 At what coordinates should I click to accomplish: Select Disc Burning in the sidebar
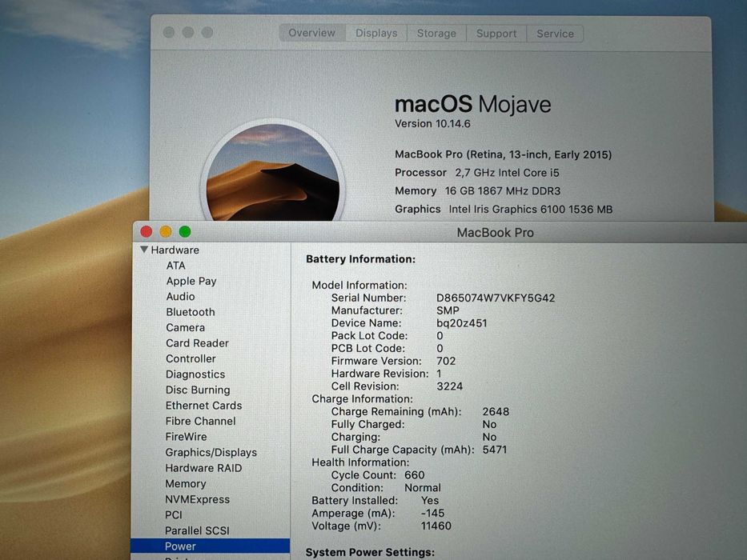point(198,390)
